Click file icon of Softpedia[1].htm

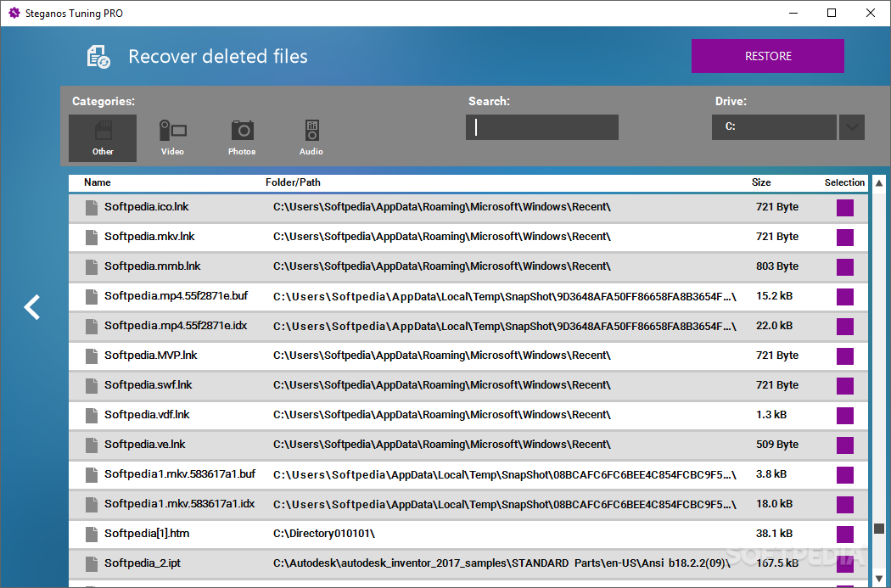tap(92, 534)
